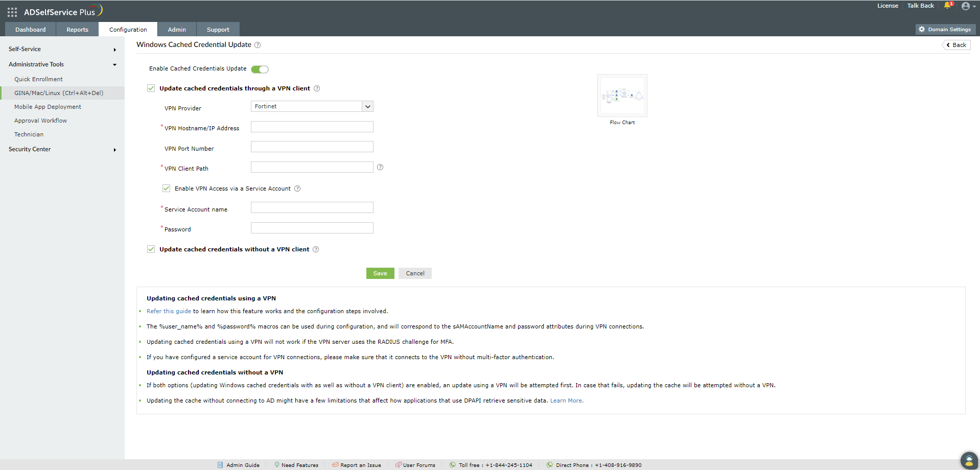Uncheck Update cached credentials through a VPN client

click(151, 88)
